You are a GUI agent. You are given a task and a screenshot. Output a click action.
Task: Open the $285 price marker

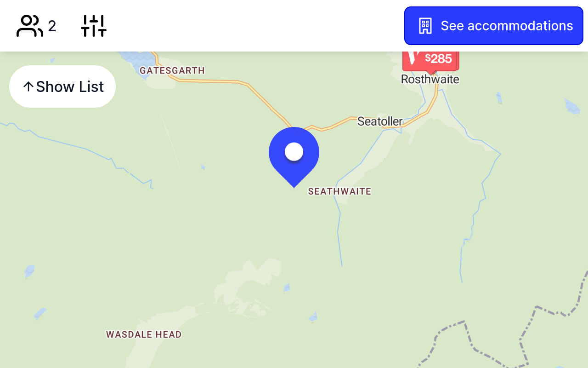pos(430,60)
